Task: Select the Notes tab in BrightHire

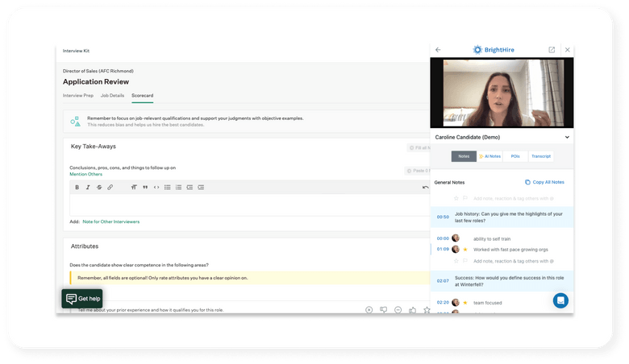Action: tap(464, 156)
